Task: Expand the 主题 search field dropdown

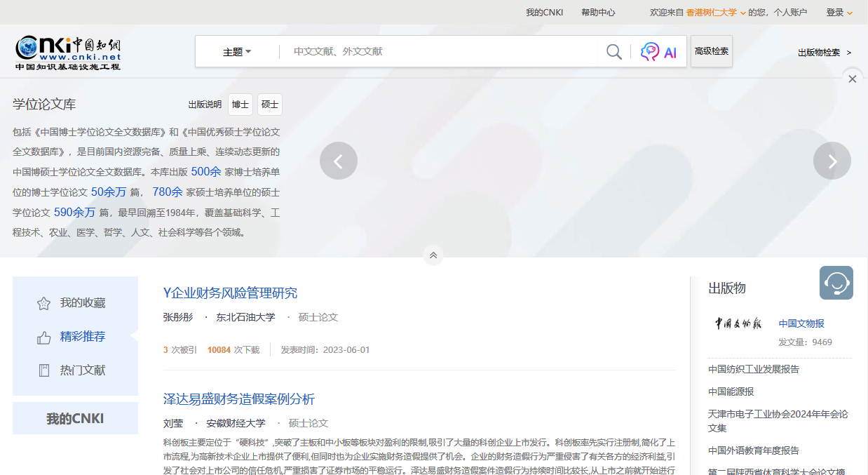Action: 237,52
